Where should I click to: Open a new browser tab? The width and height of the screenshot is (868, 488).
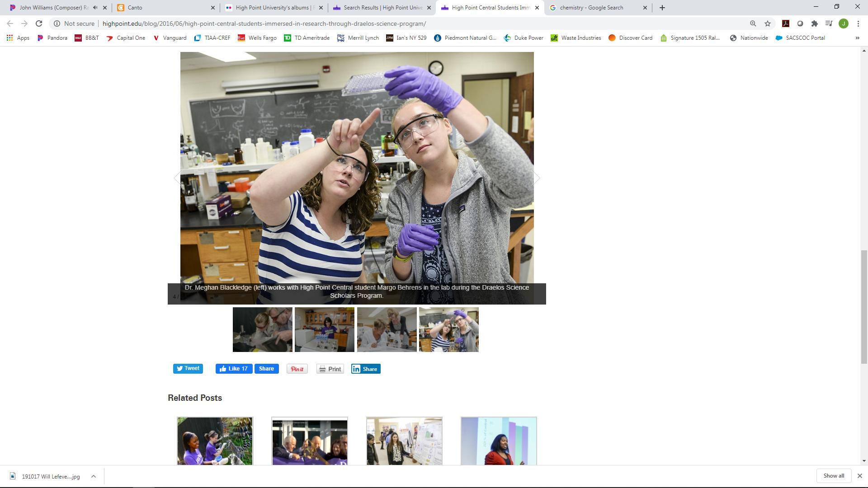pos(662,8)
